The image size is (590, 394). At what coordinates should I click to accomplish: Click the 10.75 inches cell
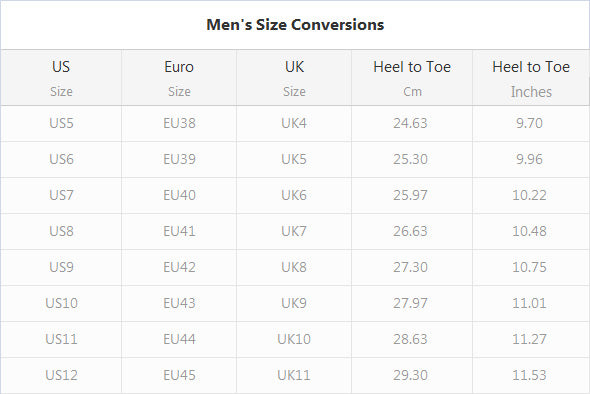pos(531,267)
